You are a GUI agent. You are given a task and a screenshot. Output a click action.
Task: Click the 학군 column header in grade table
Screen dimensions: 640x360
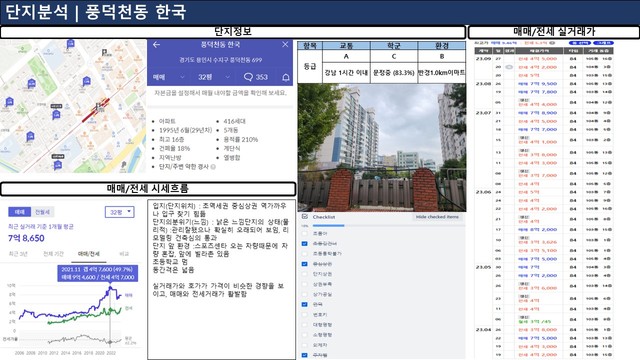[394, 46]
